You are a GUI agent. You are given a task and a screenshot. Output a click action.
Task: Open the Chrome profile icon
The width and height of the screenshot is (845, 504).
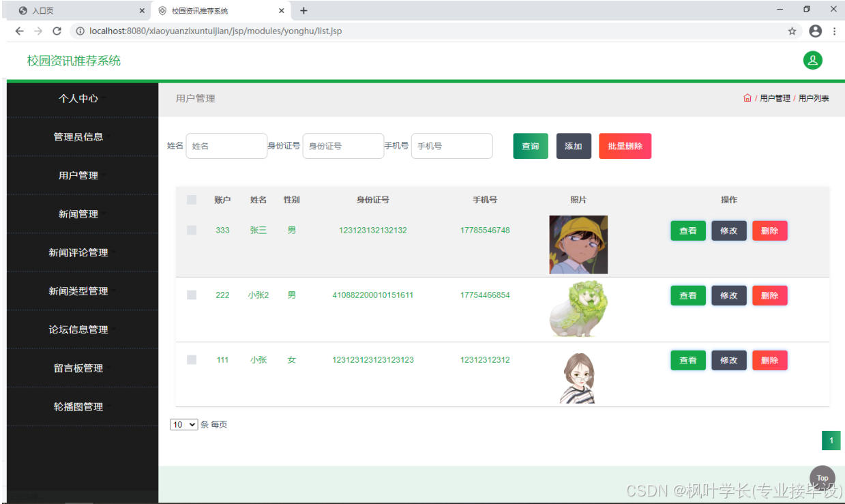coord(815,31)
